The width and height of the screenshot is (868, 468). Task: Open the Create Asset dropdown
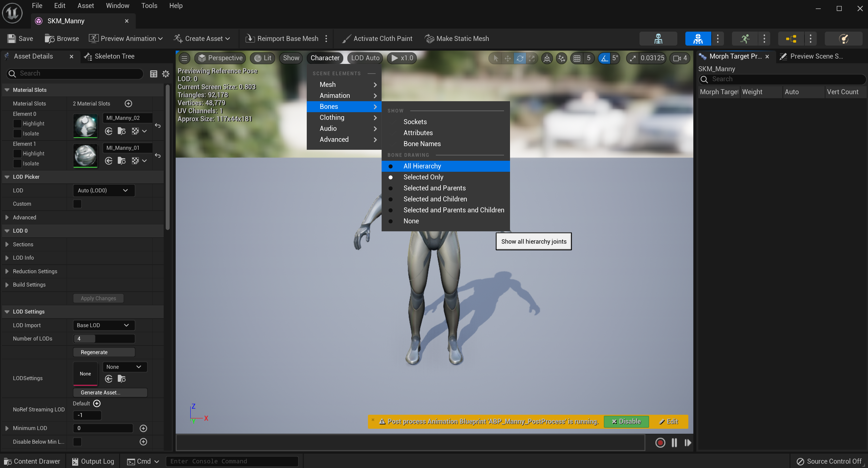[x=202, y=39]
